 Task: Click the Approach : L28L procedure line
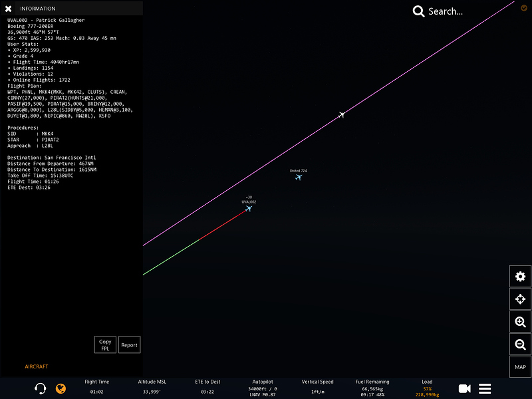(30, 146)
